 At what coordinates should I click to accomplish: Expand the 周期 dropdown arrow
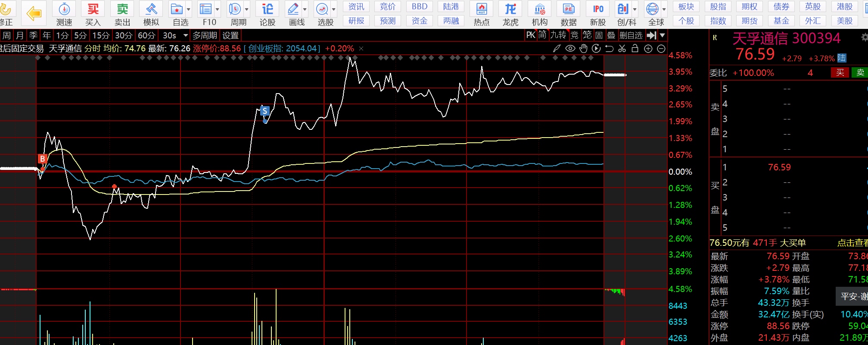click(247, 9)
